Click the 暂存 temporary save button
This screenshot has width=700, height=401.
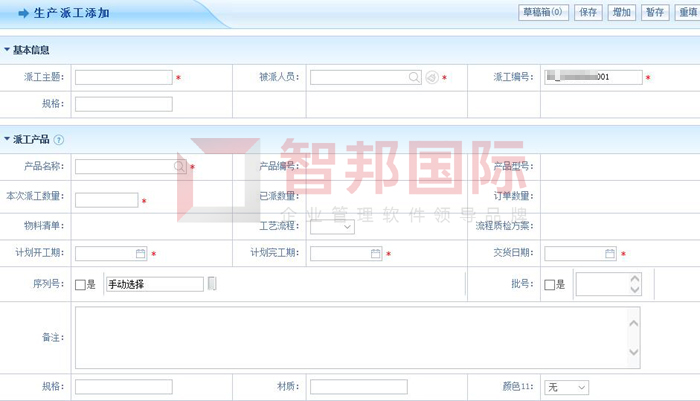tap(655, 12)
